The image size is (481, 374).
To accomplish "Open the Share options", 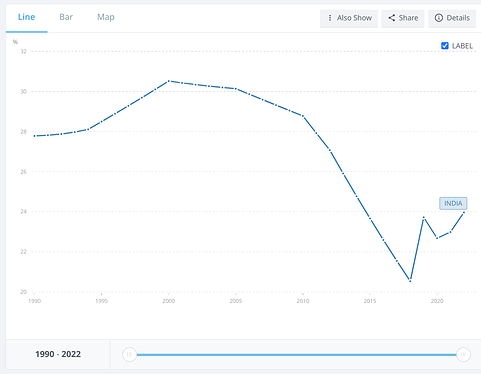I will point(403,18).
